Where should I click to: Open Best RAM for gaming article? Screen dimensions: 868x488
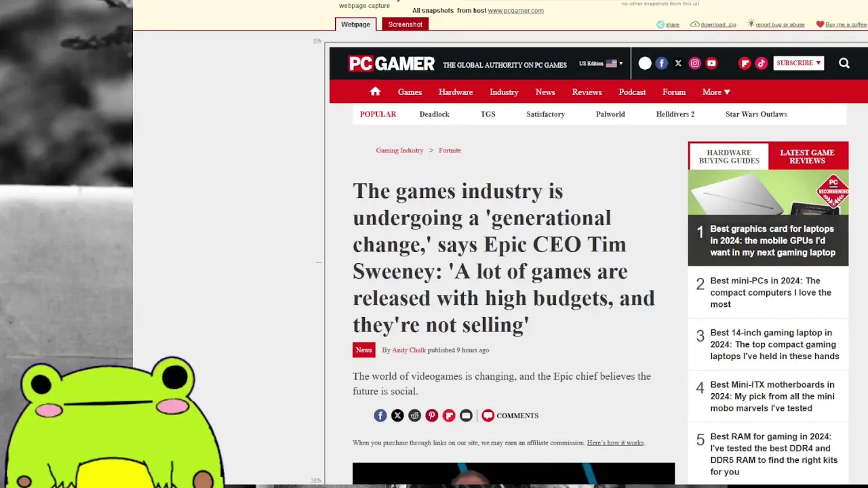pyautogui.click(x=774, y=454)
